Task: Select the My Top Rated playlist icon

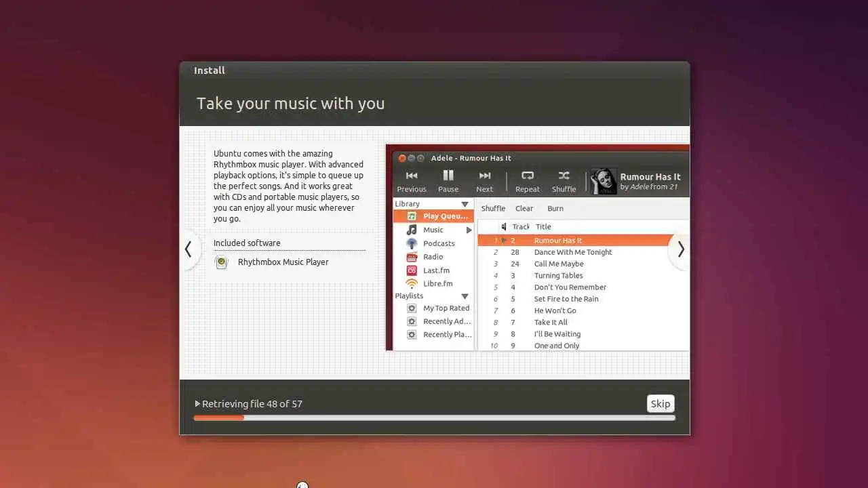Action: tap(412, 308)
